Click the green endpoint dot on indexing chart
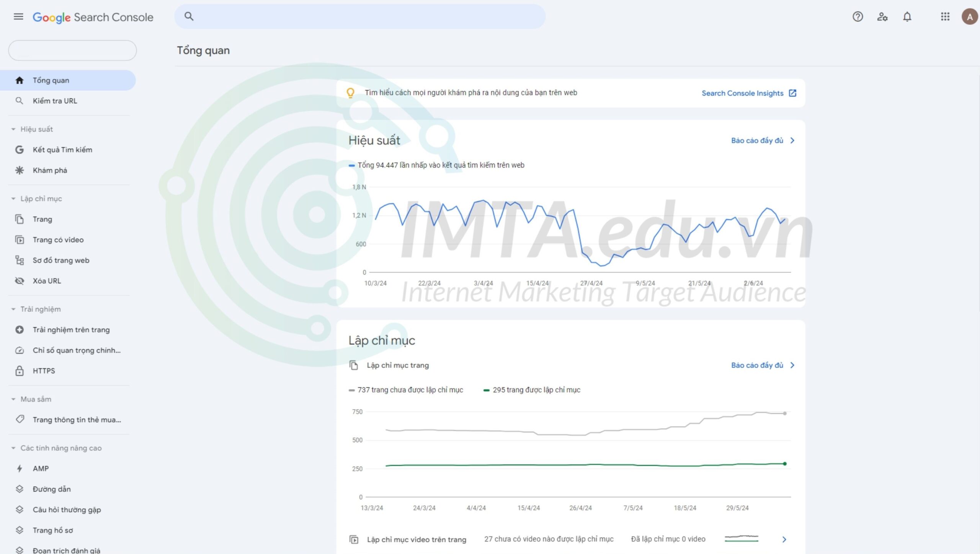 785,464
